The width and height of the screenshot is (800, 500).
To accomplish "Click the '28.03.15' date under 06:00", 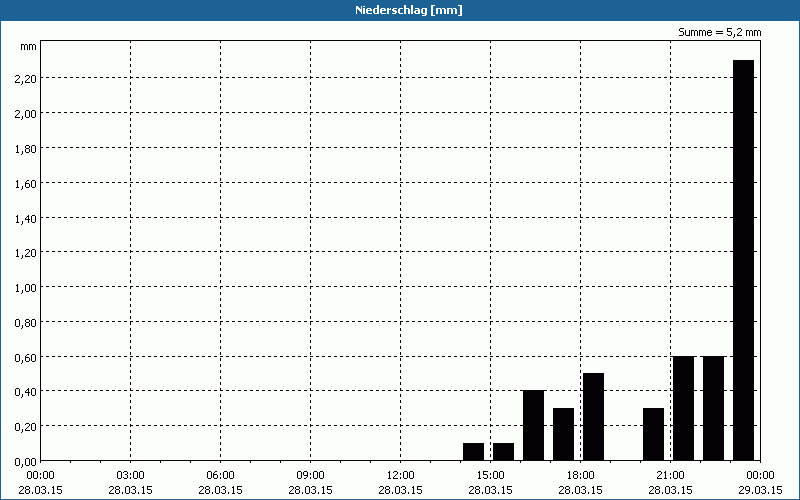I will (x=220, y=490).
